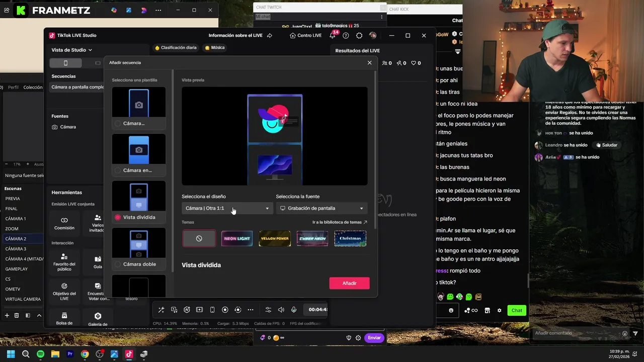Open the Coemisión tool

point(64,223)
